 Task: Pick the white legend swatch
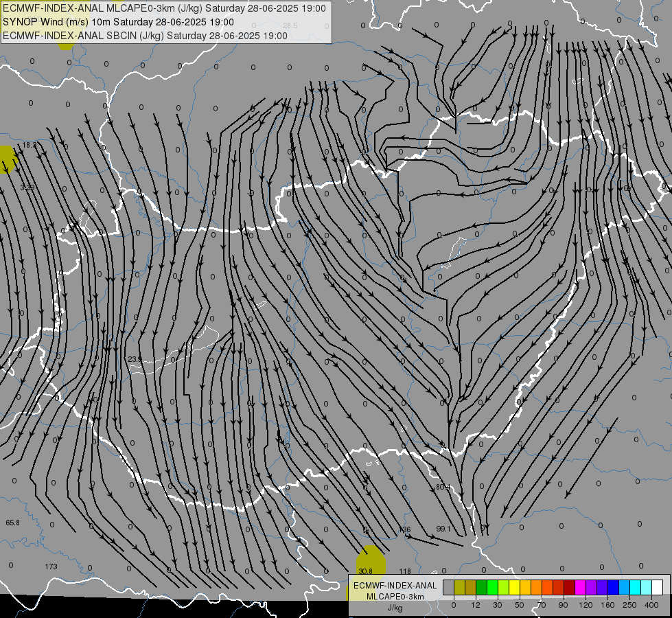[x=657, y=587]
